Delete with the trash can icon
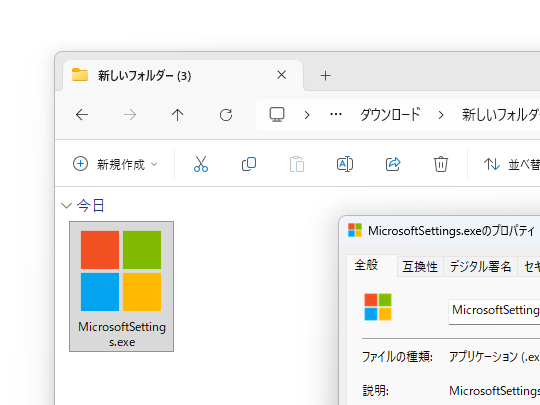The height and width of the screenshot is (405, 540). point(441,164)
